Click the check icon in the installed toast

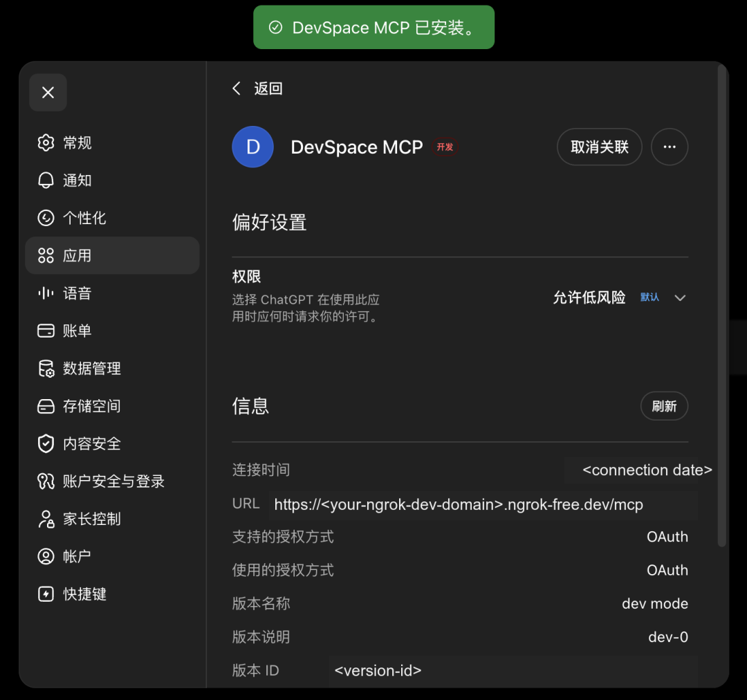(x=275, y=27)
